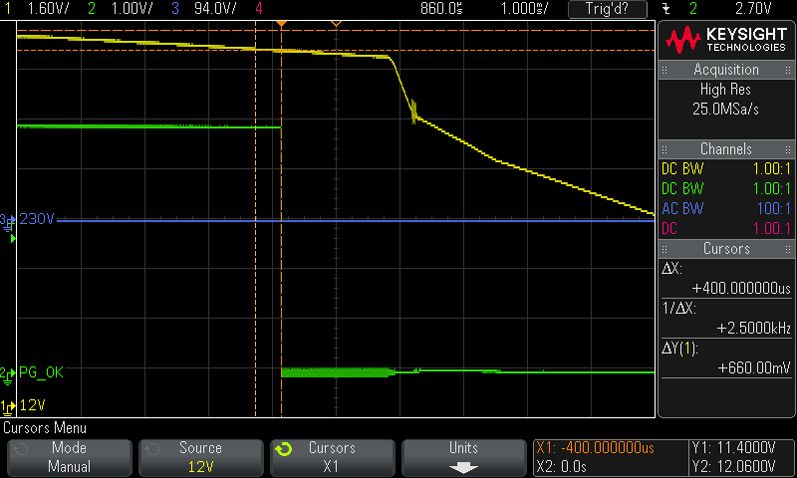Click the Channels panel header
797x478 pixels.
726,149
